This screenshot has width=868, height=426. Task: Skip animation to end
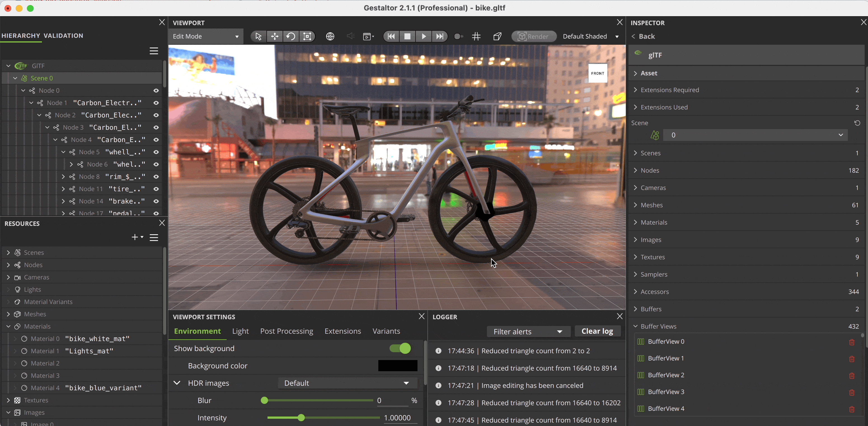point(440,36)
